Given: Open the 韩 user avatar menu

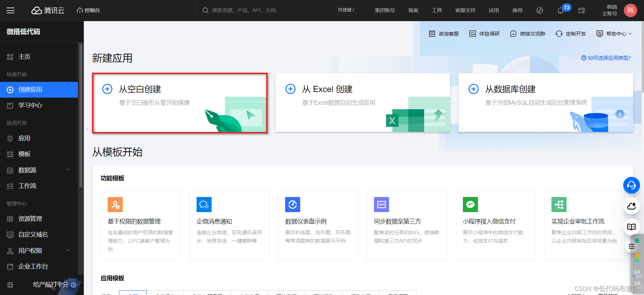Looking at the screenshot, I should coord(631,10).
